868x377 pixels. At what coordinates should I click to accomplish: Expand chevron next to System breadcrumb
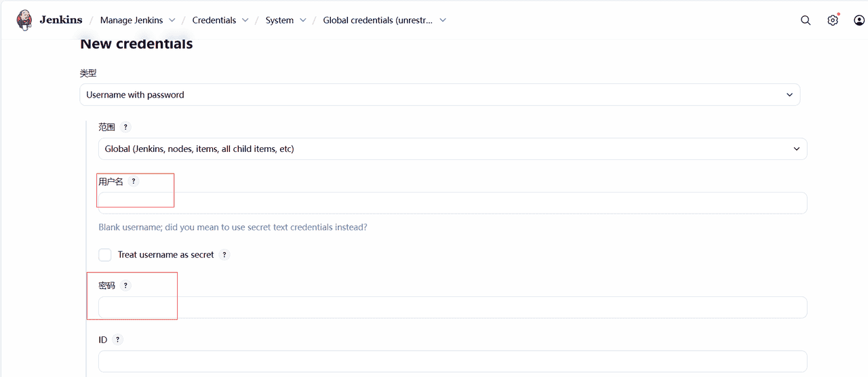click(303, 20)
